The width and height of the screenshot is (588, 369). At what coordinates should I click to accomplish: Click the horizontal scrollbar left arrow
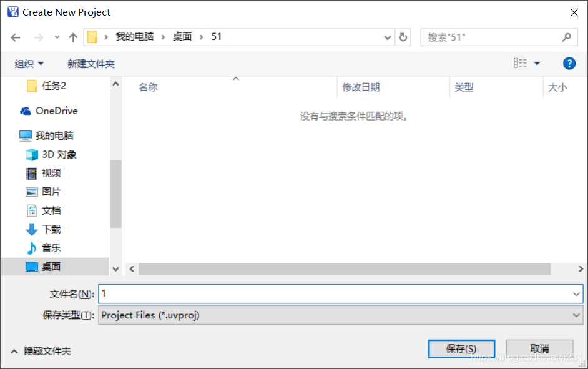(132, 269)
